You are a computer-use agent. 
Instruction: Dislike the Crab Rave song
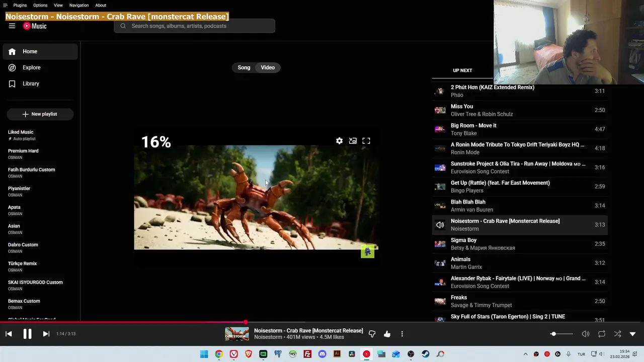pos(372,334)
